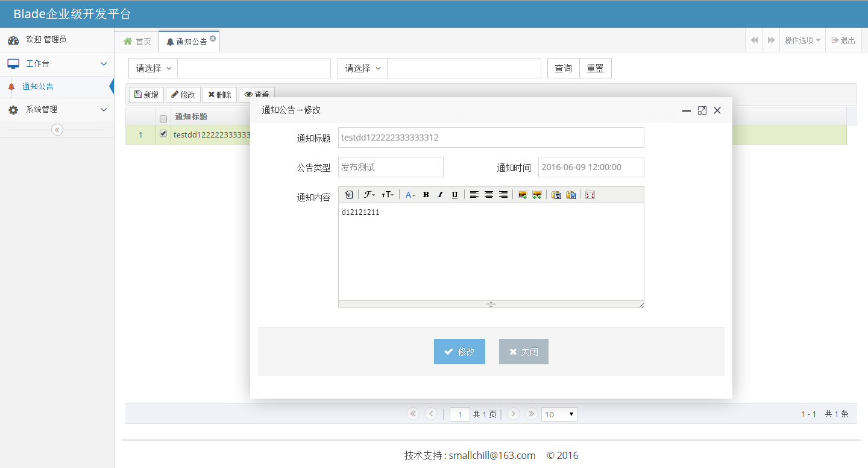Click the 新增 toolbar button

coord(146,95)
